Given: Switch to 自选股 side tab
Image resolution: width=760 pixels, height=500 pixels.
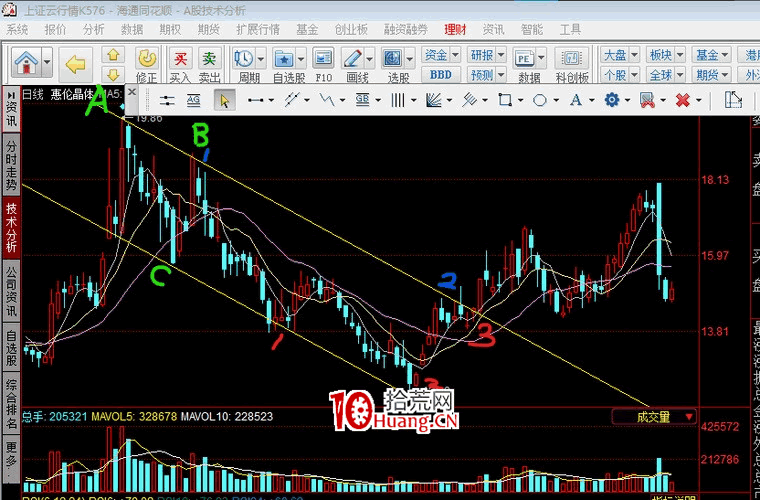Looking at the screenshot, I should pyautogui.click(x=11, y=347).
